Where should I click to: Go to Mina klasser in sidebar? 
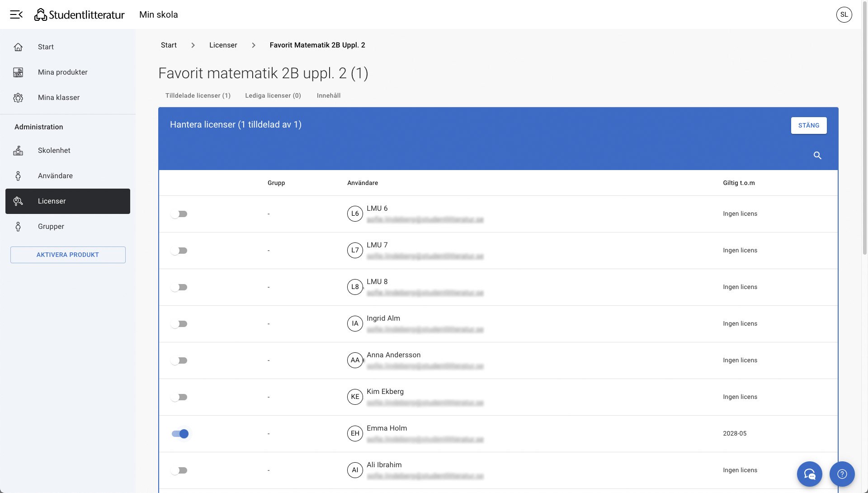click(x=59, y=98)
